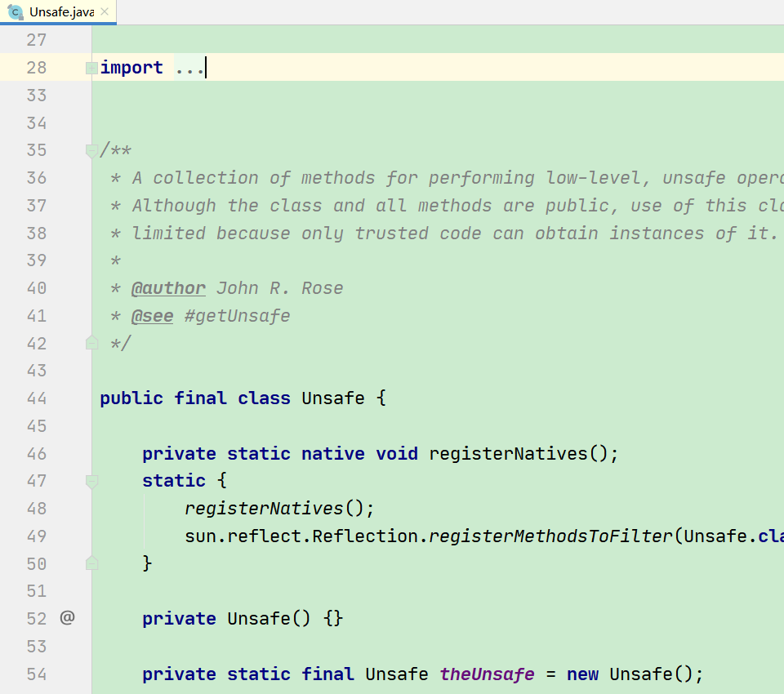Collapse the static initializer block via gutter chevron
This screenshot has width=784, height=694.
(91, 481)
